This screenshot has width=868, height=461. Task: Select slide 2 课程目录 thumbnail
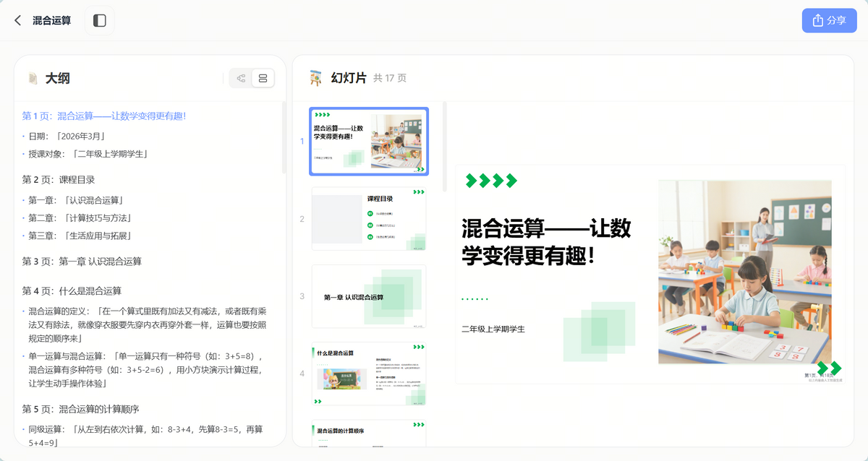coord(369,219)
